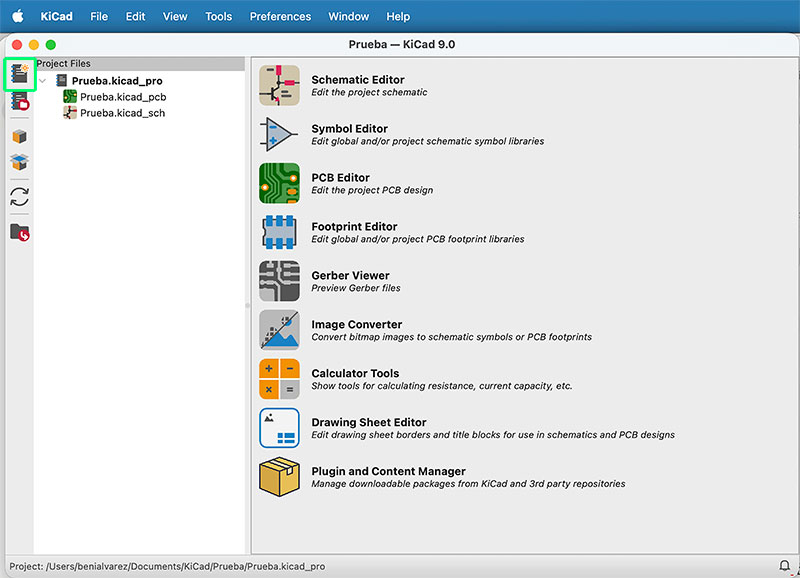The image size is (800, 578).
Task: Collapse the Prueba.kicad_pro tree node
Action: tap(43, 81)
